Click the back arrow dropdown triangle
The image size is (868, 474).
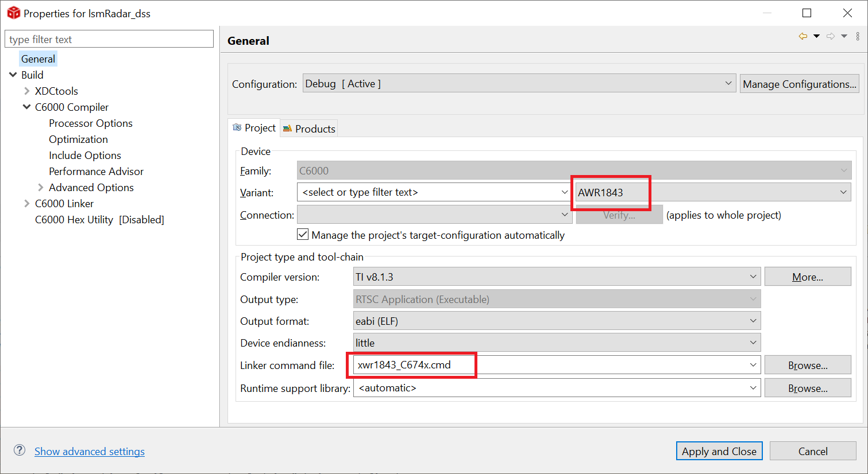(815, 36)
